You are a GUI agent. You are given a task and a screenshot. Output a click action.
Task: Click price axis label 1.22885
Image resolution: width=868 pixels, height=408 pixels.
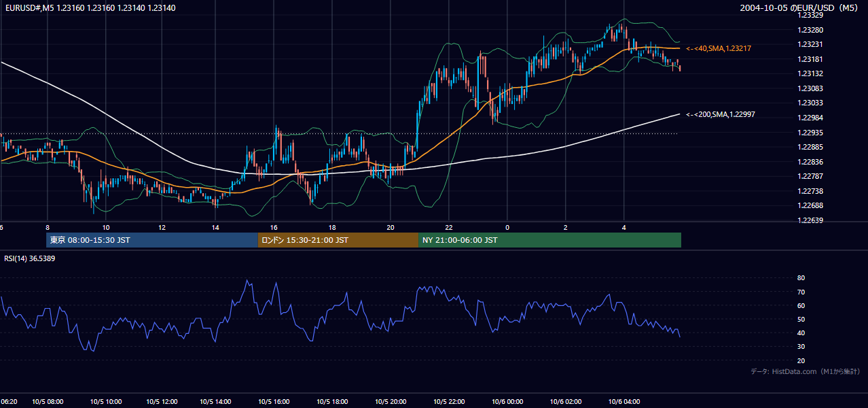(x=810, y=147)
